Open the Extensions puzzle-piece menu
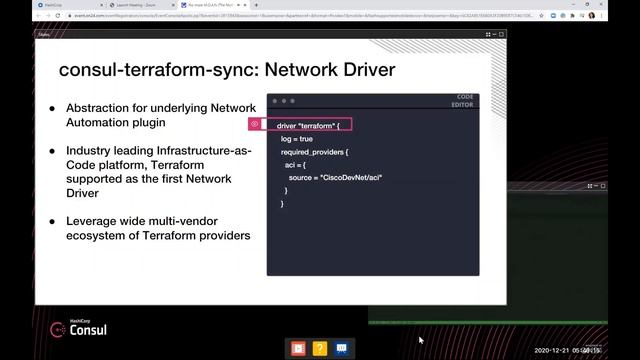Screen dimensions: 640x360 tap(573, 16)
